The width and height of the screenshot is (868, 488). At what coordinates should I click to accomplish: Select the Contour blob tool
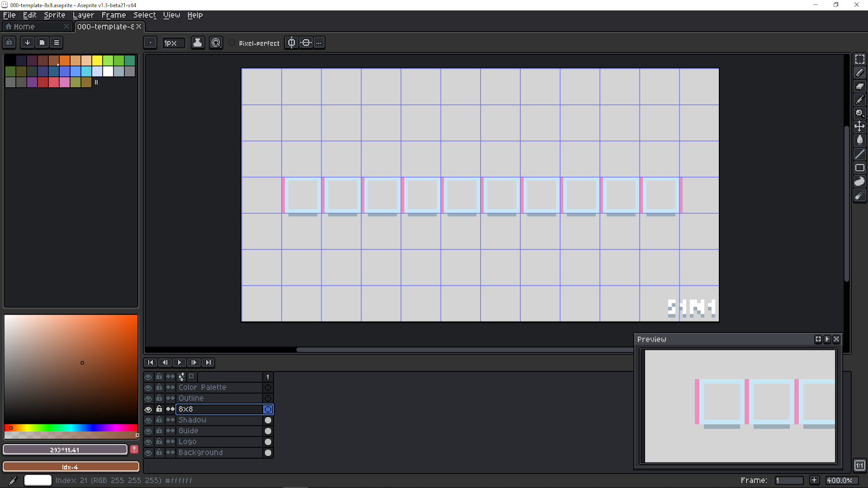tap(860, 182)
